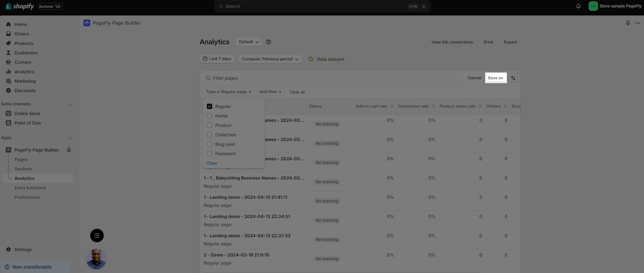Open the notifications bell icon
644x273 pixels.
click(578, 6)
